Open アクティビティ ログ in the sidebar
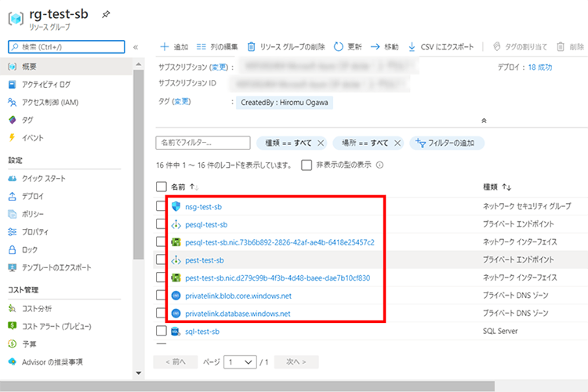The image size is (588, 392). click(x=45, y=85)
